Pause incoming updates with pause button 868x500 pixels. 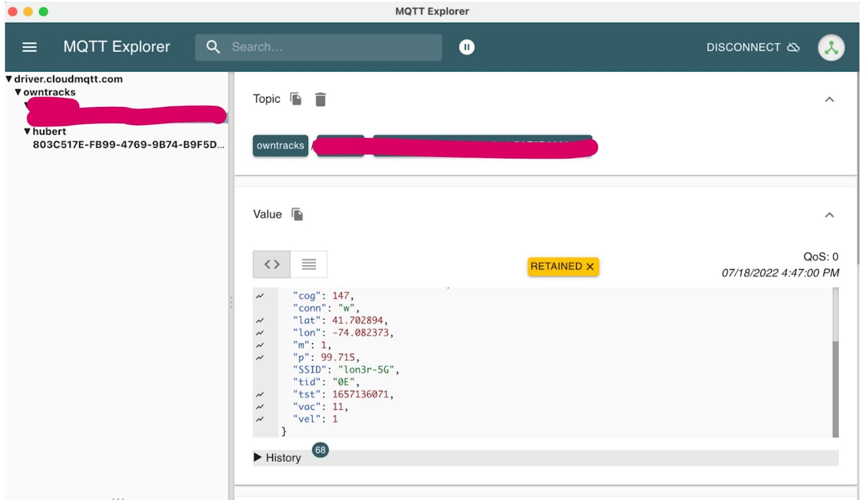click(467, 47)
